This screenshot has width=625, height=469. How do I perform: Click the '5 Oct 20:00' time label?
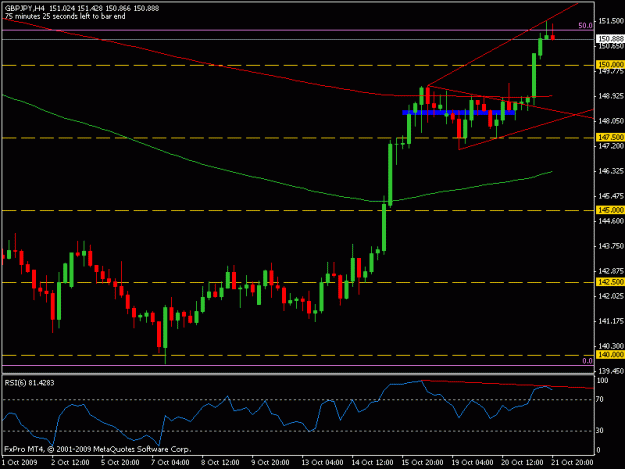120,463
